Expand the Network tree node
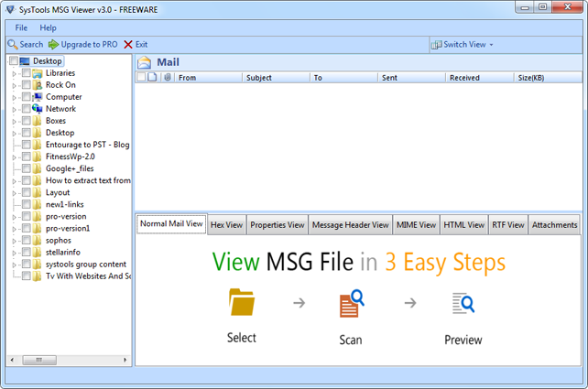The image size is (588, 389). click(x=15, y=110)
